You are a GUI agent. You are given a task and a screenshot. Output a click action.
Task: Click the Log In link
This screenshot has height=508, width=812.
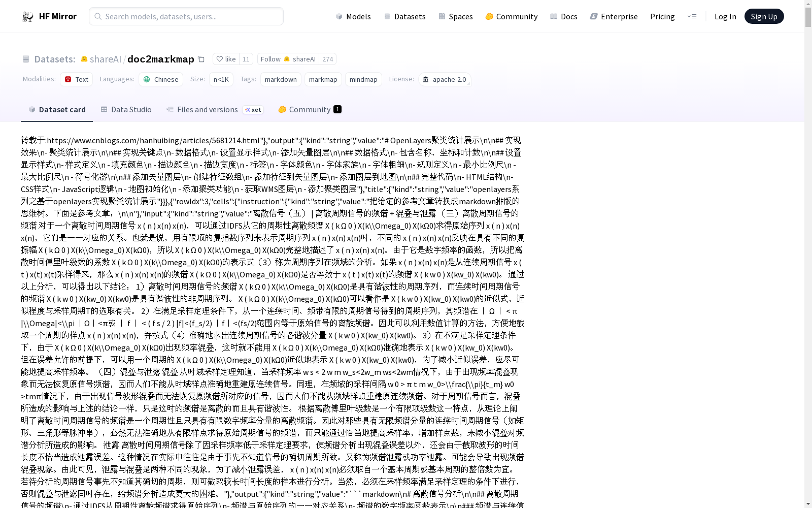[x=725, y=16]
